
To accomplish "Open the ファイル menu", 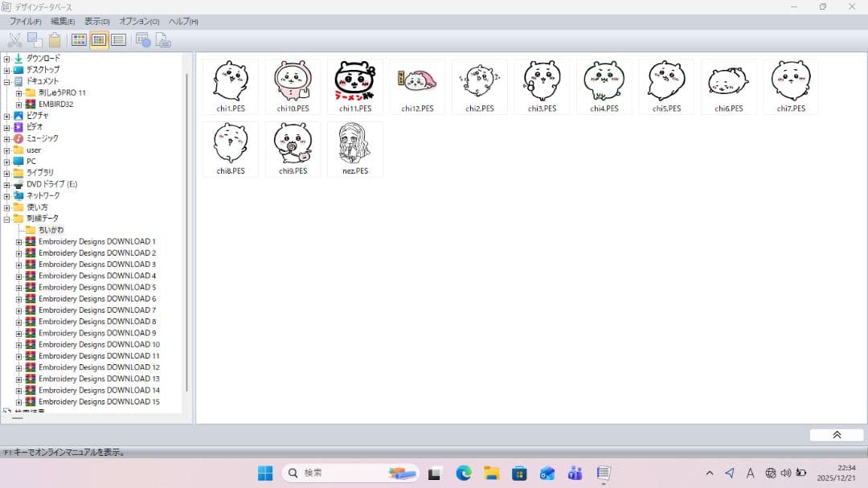I will (25, 21).
